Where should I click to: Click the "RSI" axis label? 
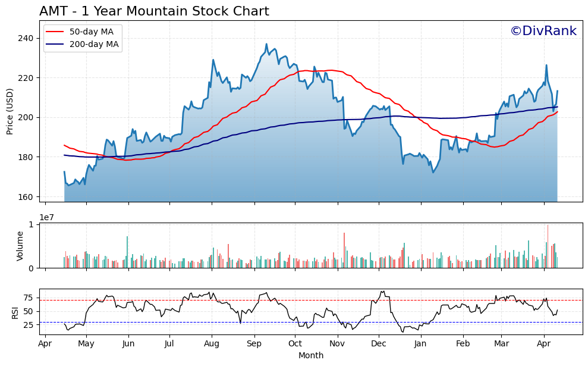point(15,312)
